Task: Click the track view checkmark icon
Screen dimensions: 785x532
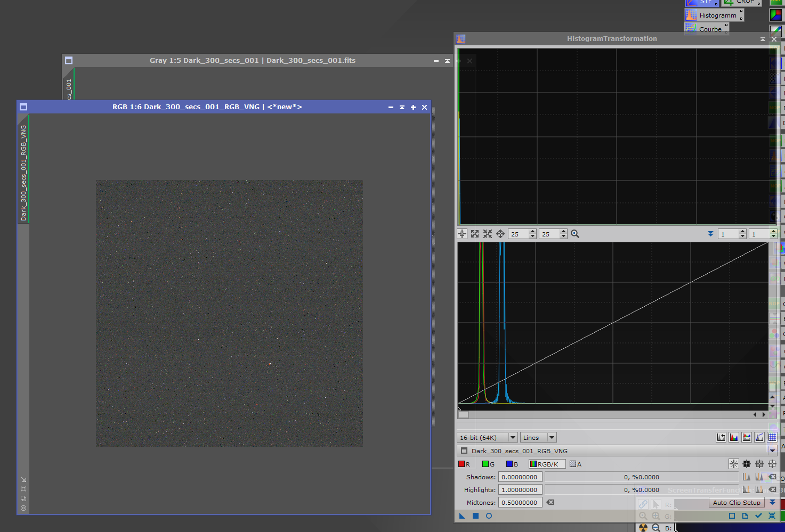Action: click(x=758, y=515)
